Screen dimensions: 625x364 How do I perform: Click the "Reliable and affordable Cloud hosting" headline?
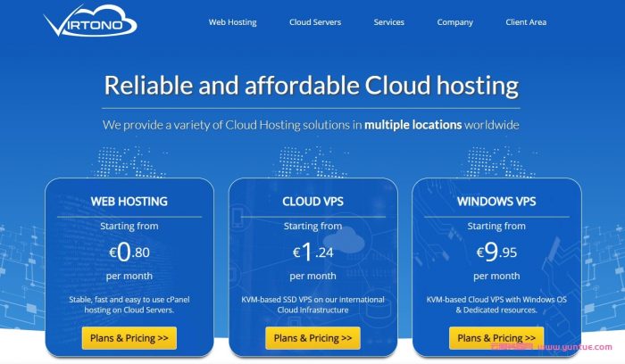tap(312, 86)
